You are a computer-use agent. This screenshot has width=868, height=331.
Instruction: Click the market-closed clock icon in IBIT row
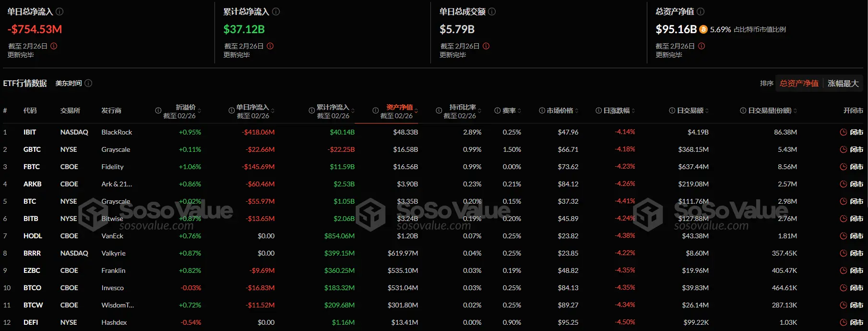tap(844, 132)
